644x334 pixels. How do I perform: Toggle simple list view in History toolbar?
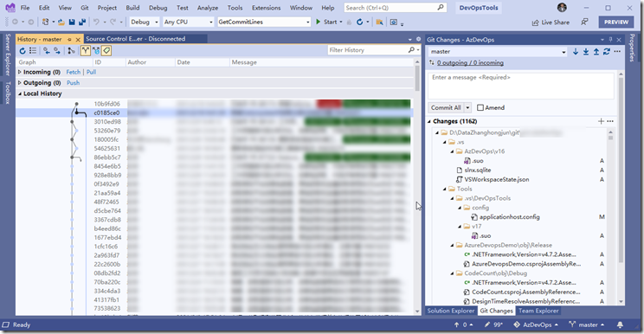[x=33, y=50]
